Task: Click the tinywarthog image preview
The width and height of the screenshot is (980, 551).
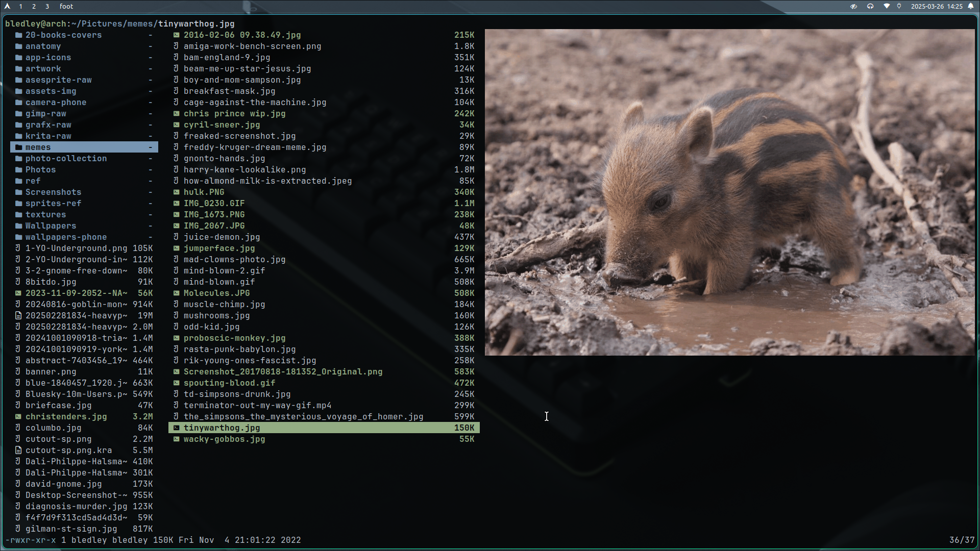Action: tap(729, 192)
